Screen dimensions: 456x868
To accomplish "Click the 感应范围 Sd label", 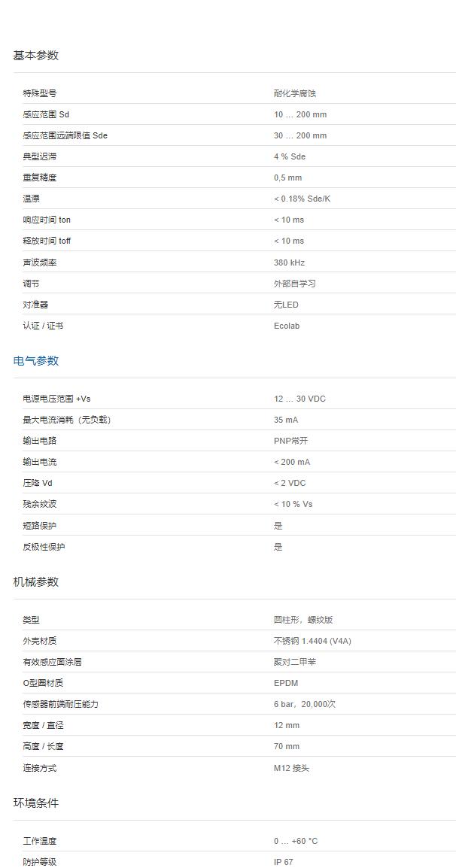I will pos(46,114).
